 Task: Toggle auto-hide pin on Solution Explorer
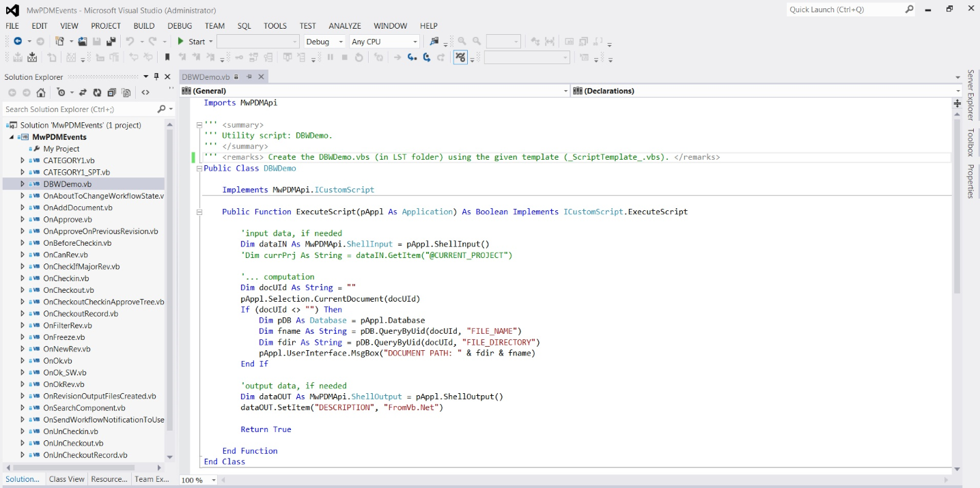click(x=156, y=76)
